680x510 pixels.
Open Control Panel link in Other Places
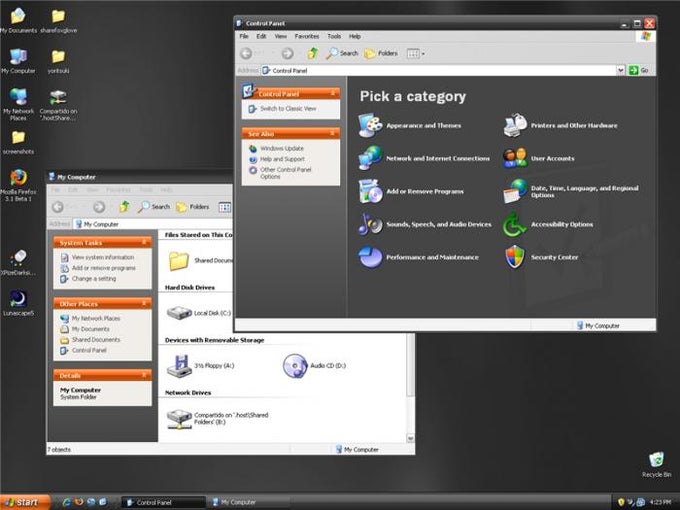pyautogui.click(x=89, y=350)
